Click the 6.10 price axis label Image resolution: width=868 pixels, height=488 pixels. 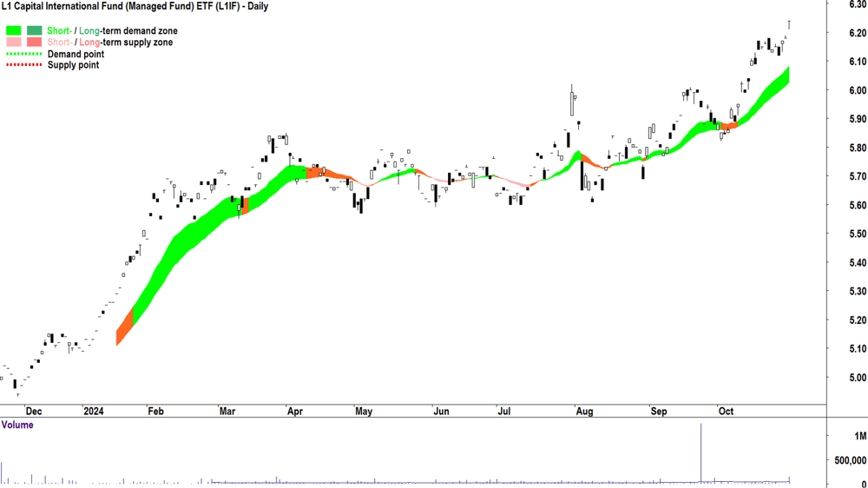coord(858,62)
